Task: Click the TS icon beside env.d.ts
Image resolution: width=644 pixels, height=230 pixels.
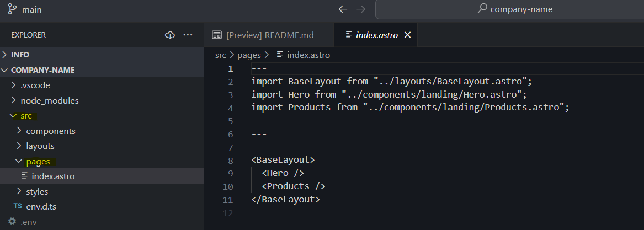Action: 18,206
